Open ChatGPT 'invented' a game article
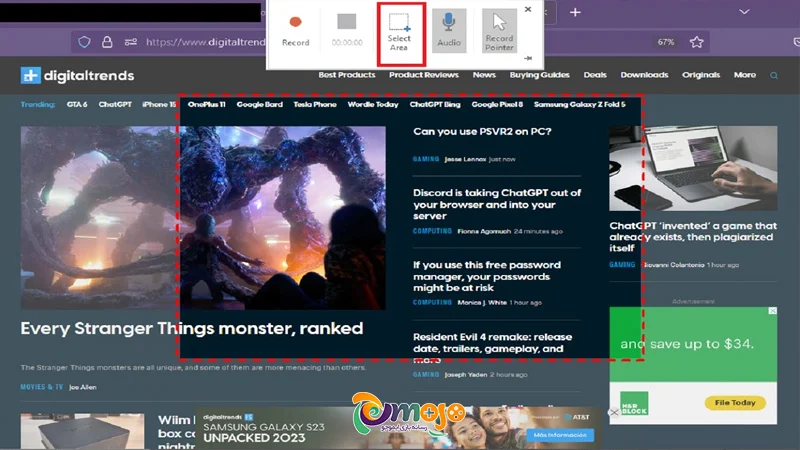 (x=693, y=237)
